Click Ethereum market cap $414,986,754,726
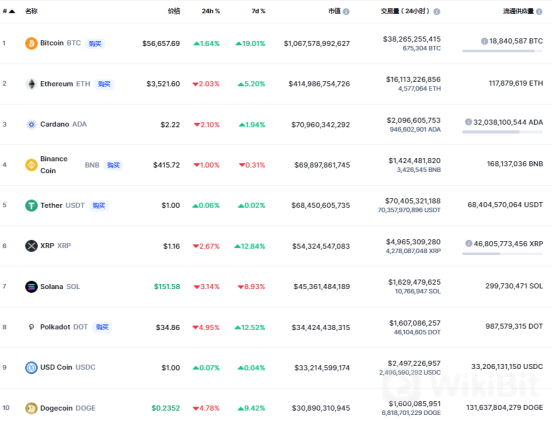Viewport: 554px width, 421px height. (319, 84)
